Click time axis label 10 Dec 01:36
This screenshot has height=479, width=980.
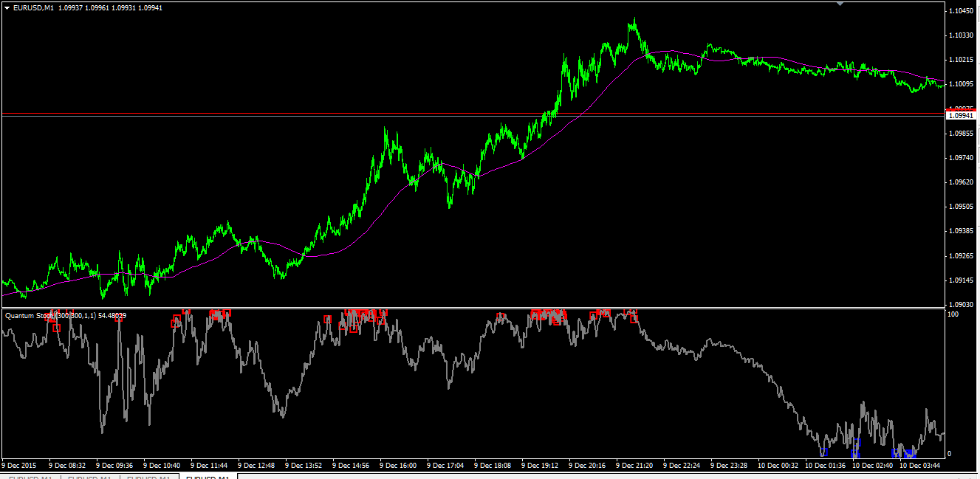825,466
